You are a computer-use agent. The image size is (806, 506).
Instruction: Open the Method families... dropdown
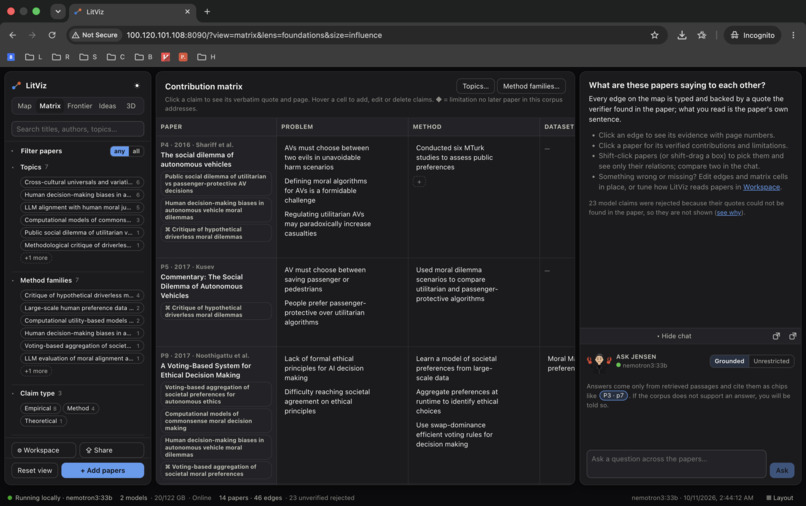[531, 86]
